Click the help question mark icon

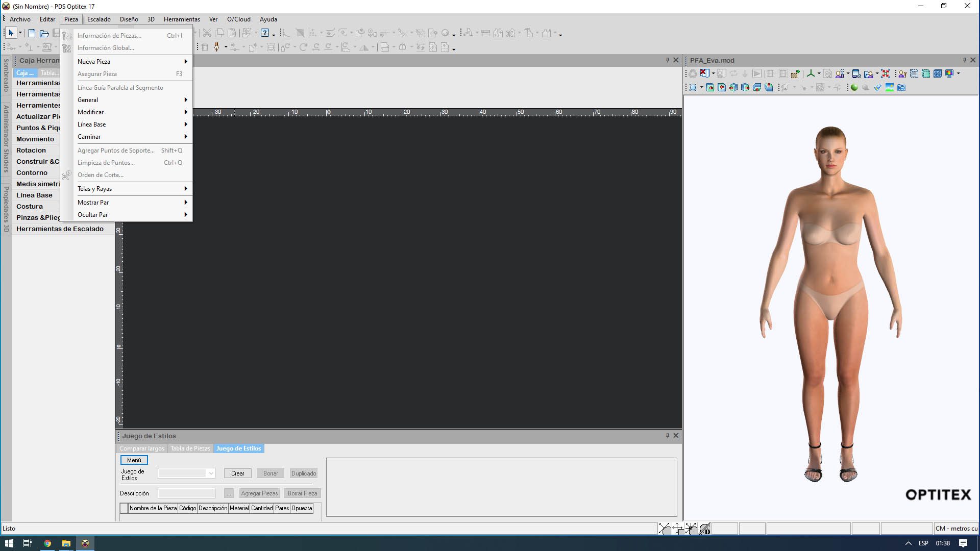[265, 33]
